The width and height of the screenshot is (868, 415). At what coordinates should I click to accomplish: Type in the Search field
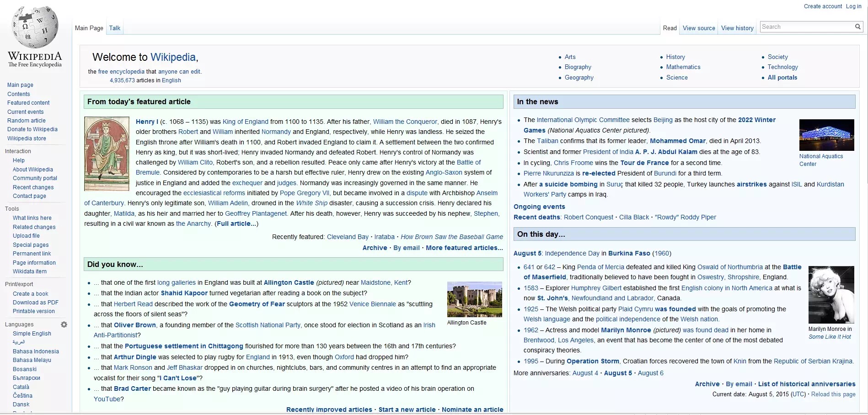click(x=806, y=27)
